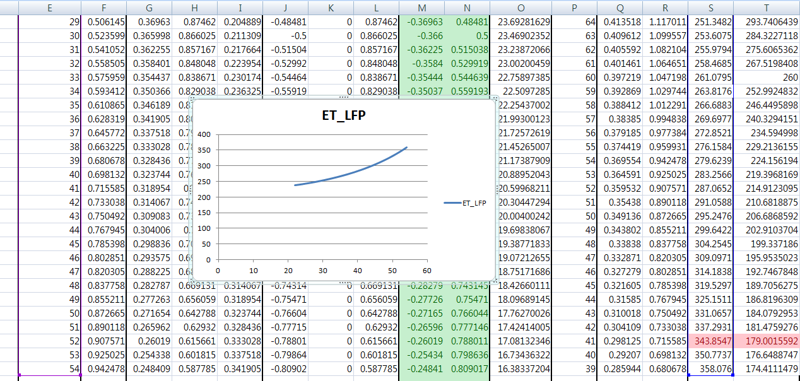Click the chart's top edge handle

pyautogui.click(x=343, y=97)
